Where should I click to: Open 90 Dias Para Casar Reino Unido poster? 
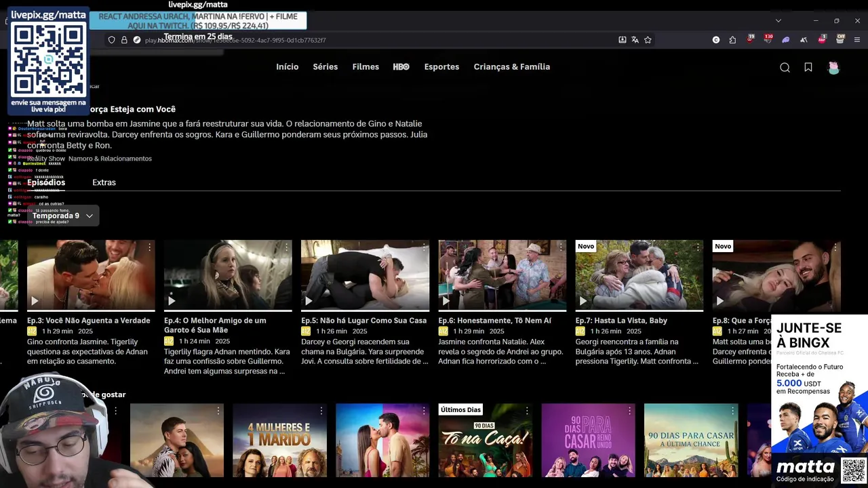point(588,441)
